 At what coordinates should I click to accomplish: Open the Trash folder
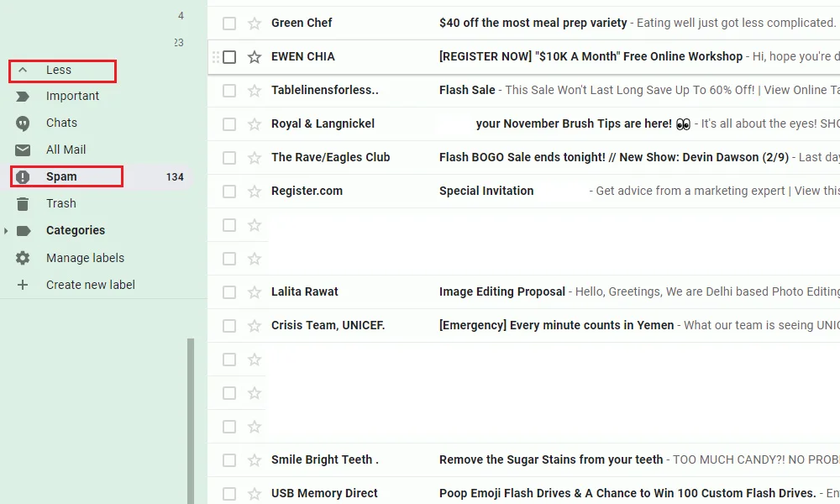[x=61, y=203]
